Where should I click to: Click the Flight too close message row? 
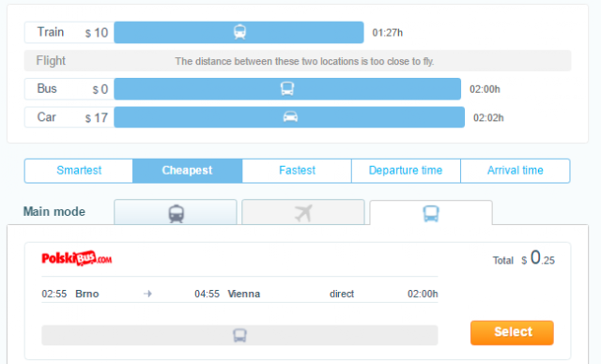click(x=298, y=61)
